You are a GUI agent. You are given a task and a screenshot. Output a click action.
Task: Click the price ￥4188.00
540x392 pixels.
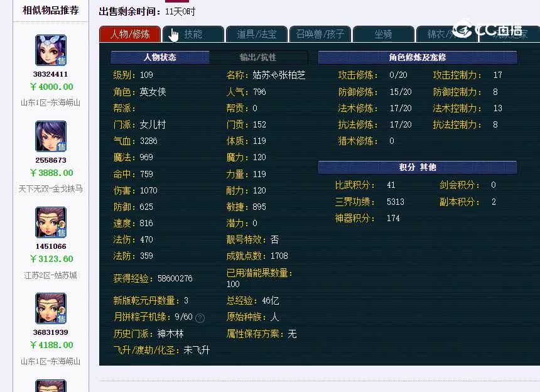pyautogui.click(x=51, y=345)
